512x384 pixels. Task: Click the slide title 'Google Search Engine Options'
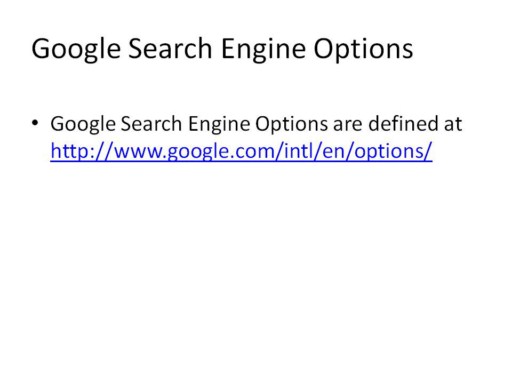(222, 49)
